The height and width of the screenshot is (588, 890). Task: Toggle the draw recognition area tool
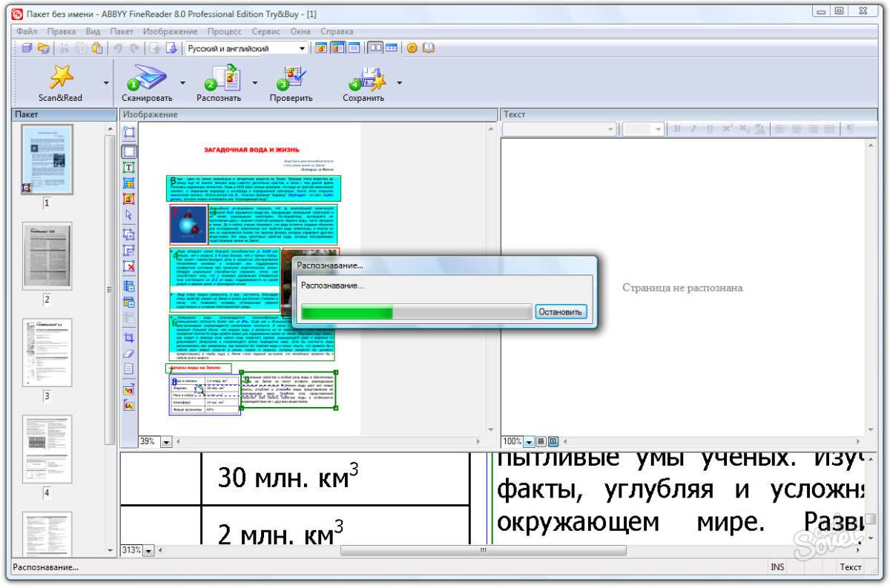click(x=129, y=151)
